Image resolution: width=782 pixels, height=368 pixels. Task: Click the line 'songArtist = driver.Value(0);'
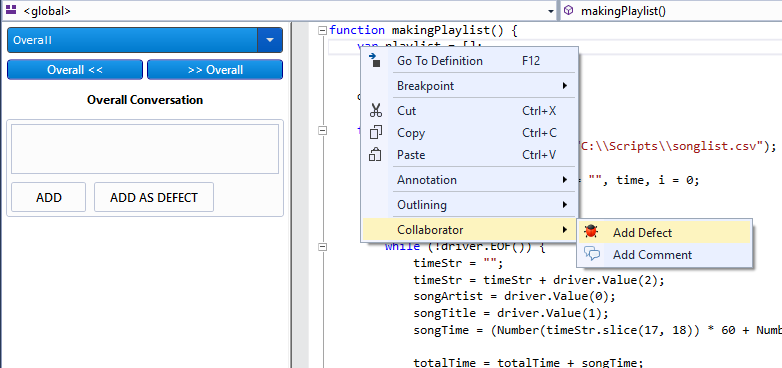(x=515, y=296)
